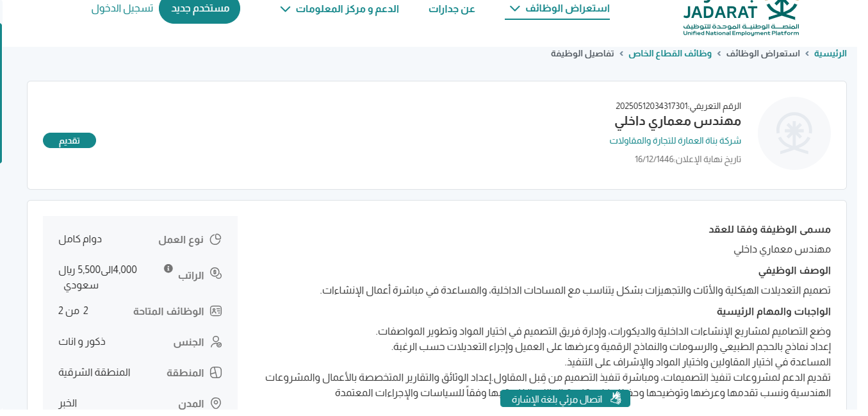The height and width of the screenshot is (416, 868).
Task: Click the sign language hands icon
Action: (x=616, y=399)
